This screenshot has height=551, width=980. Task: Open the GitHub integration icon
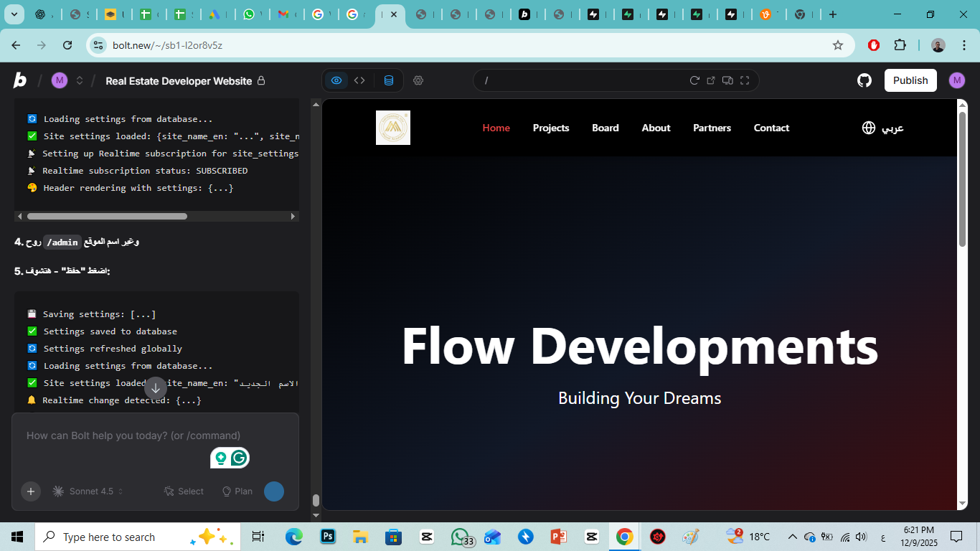point(864,80)
